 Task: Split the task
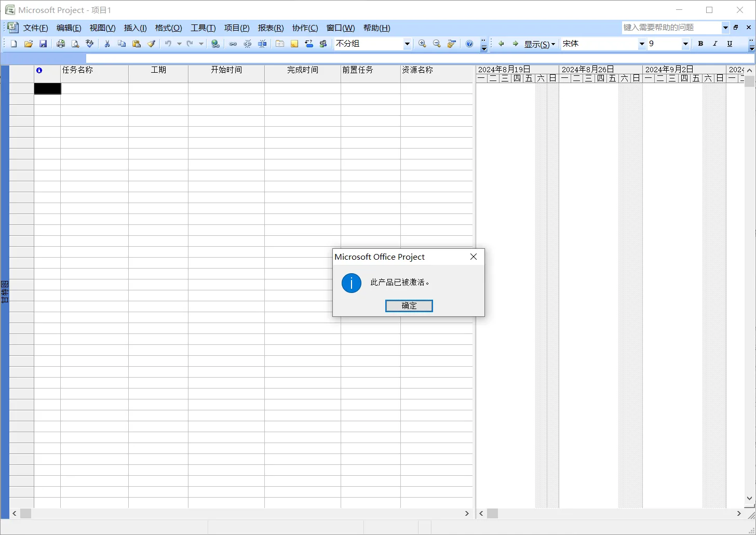point(262,44)
